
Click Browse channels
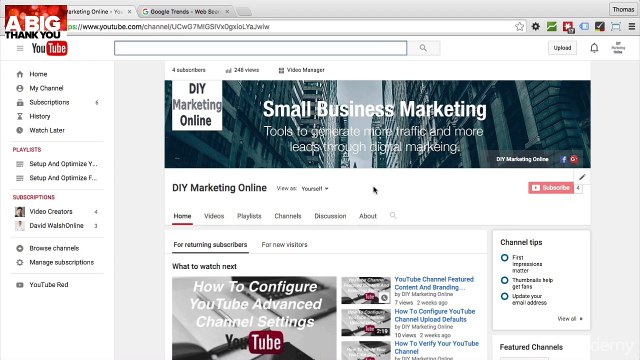[x=54, y=248]
